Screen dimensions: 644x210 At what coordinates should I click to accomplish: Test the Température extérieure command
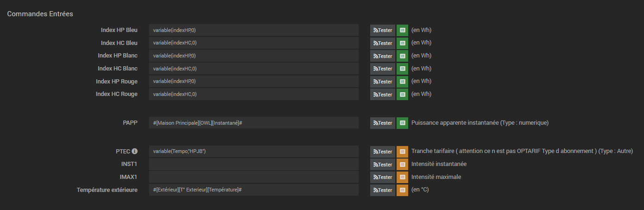point(383,190)
